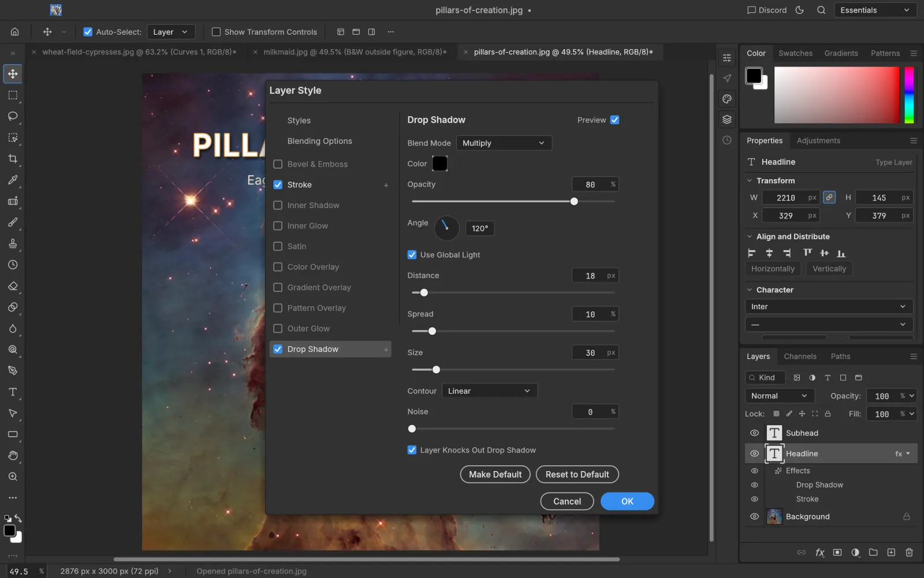Toggle Show Transform Controls checkbox

click(216, 32)
